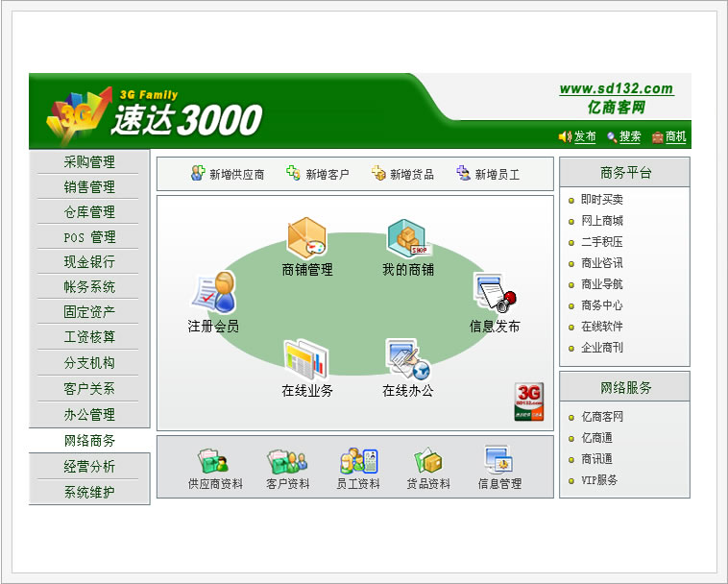This screenshot has height=584, width=728.
Task: Select 经营分析 in the left menu
Action: [x=89, y=467]
